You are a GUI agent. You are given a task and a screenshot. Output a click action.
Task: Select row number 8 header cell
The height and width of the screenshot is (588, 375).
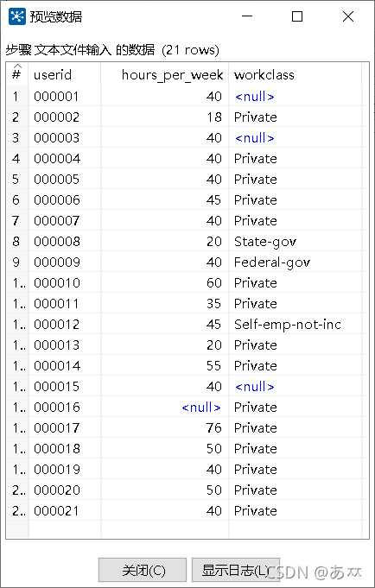point(17,242)
